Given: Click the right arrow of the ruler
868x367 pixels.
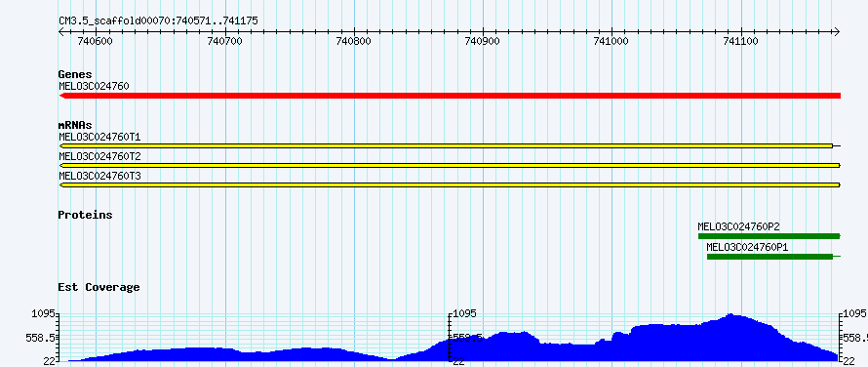Looking at the screenshot, I should [837, 31].
